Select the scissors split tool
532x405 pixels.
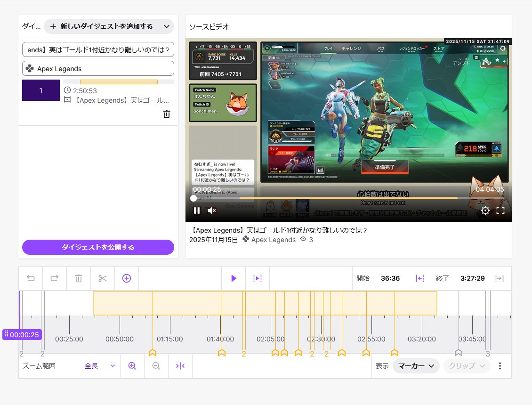click(x=103, y=278)
